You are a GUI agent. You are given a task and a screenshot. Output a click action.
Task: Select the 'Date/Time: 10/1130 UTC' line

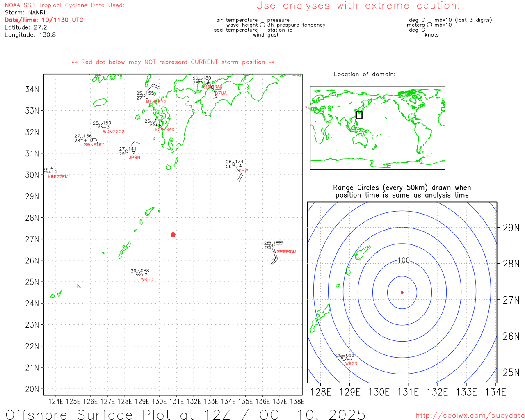coord(44,20)
